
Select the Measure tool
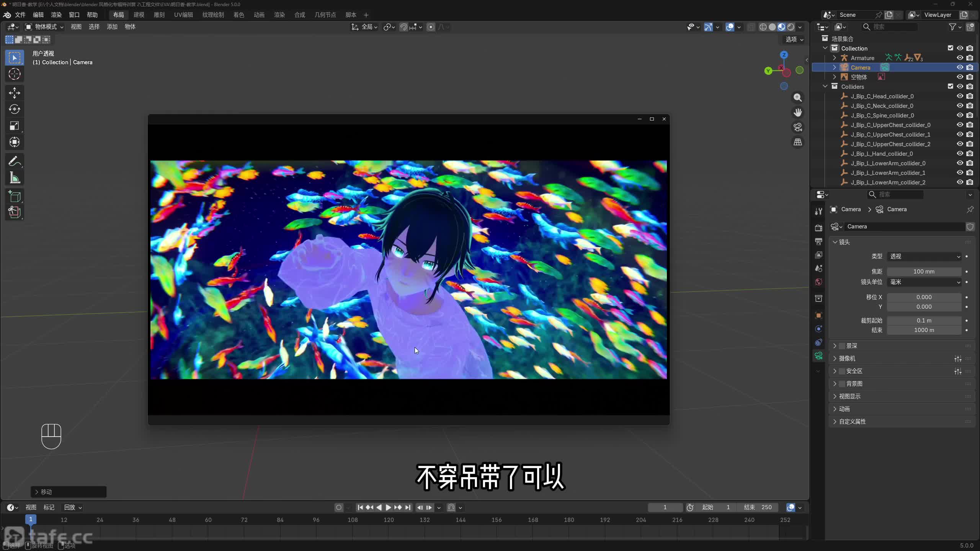(x=15, y=178)
